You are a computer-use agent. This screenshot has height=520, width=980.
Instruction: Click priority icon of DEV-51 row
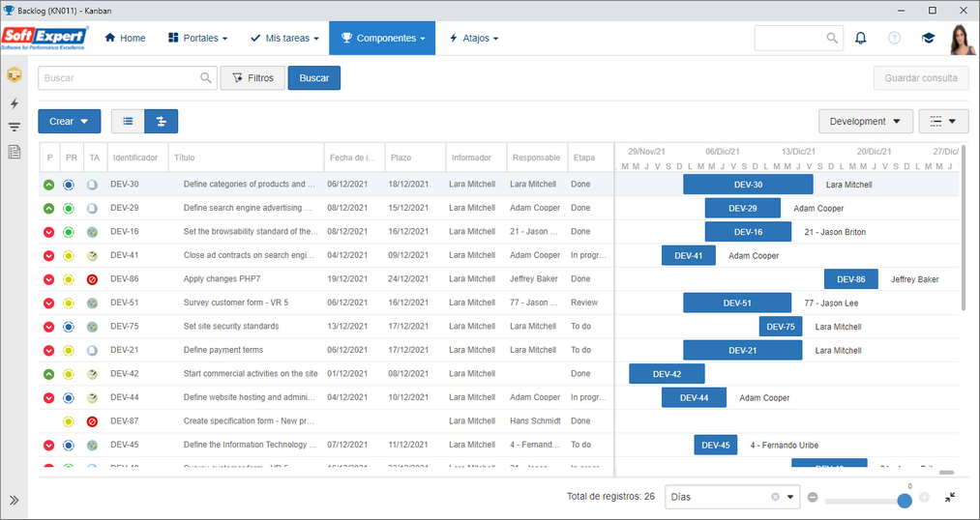click(x=48, y=303)
